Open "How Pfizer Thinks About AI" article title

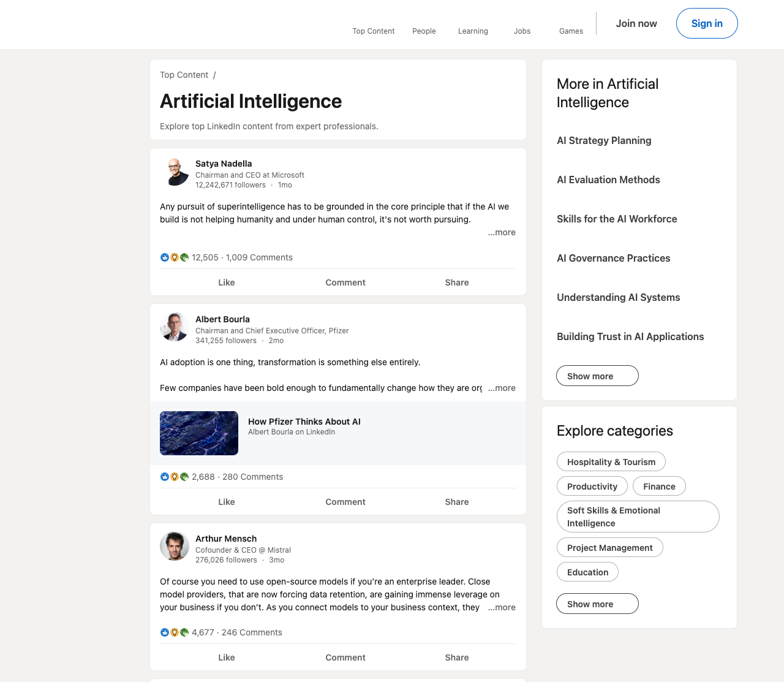pos(304,422)
